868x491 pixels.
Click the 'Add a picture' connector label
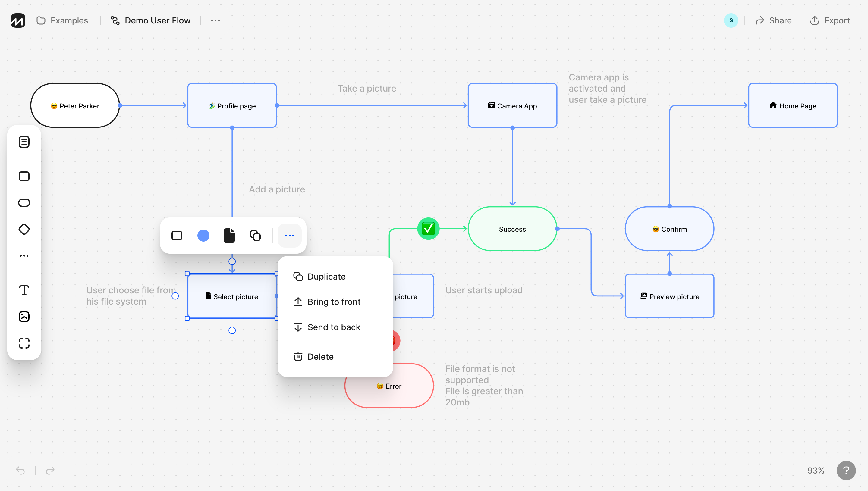277,189
